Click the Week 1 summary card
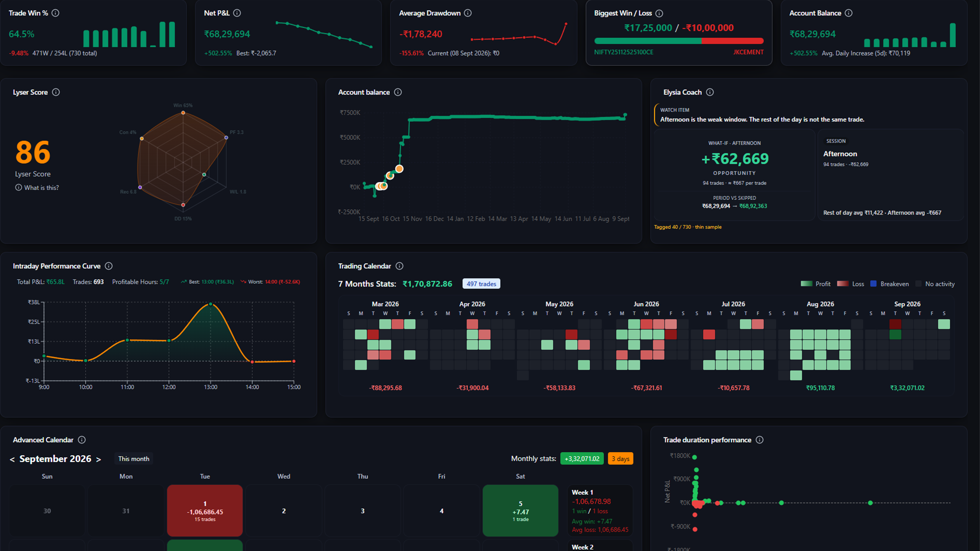The width and height of the screenshot is (980, 551). pyautogui.click(x=600, y=511)
